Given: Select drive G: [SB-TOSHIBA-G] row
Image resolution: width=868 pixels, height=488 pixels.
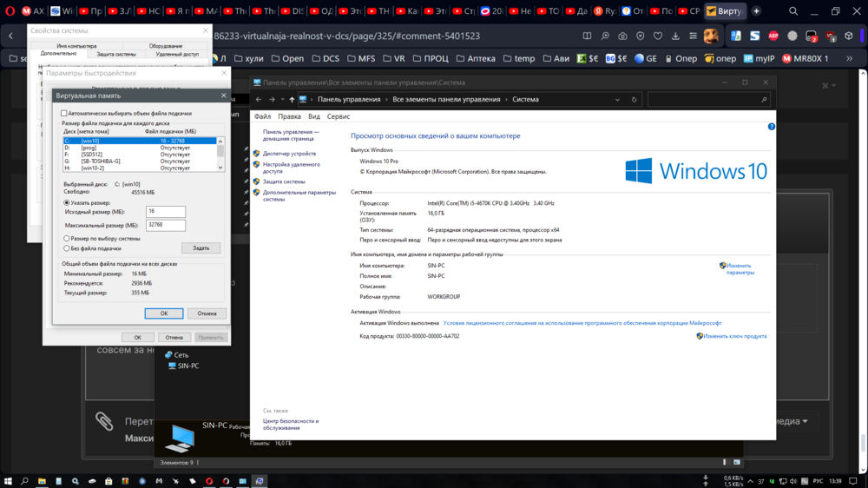Looking at the screenshot, I should (140, 162).
